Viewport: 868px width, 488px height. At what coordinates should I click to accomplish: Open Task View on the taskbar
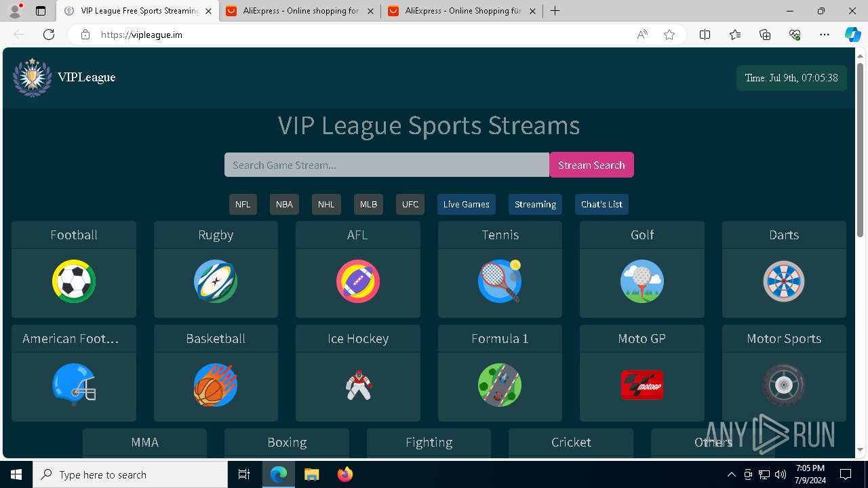point(244,474)
